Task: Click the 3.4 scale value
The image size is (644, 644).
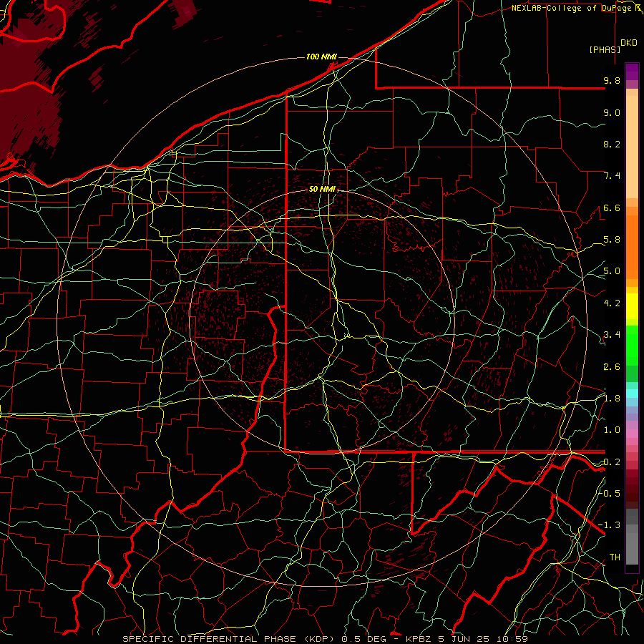Action: [612, 335]
